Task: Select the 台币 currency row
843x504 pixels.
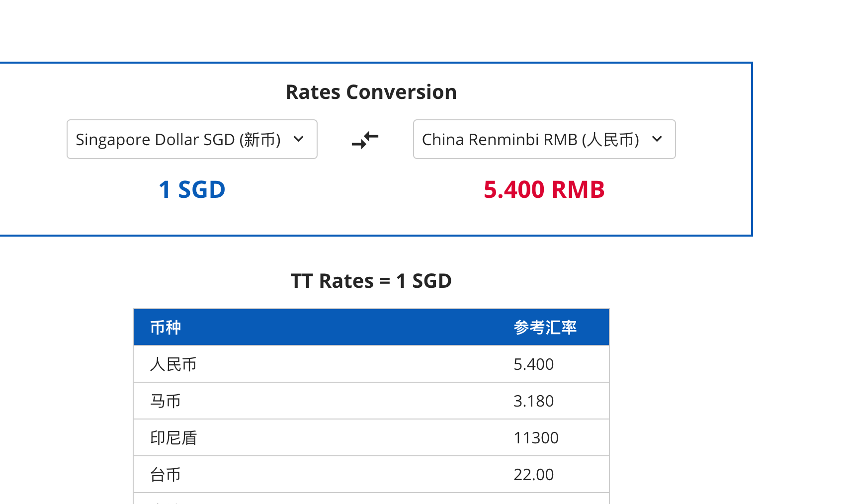Action: 166,475
